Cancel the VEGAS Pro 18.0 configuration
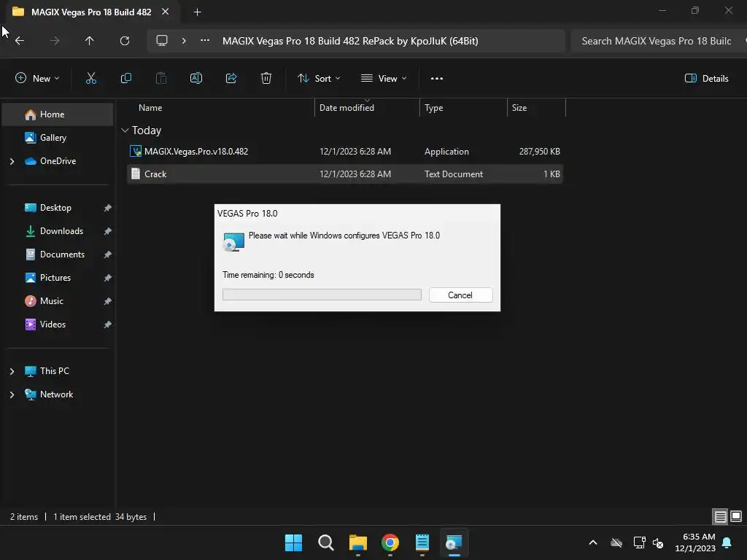The width and height of the screenshot is (747, 560). (461, 295)
